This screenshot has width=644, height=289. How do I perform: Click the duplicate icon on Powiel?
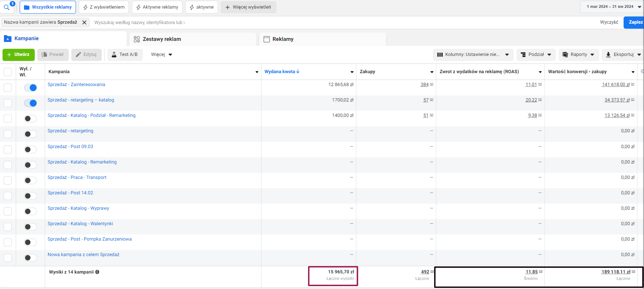pos(44,55)
